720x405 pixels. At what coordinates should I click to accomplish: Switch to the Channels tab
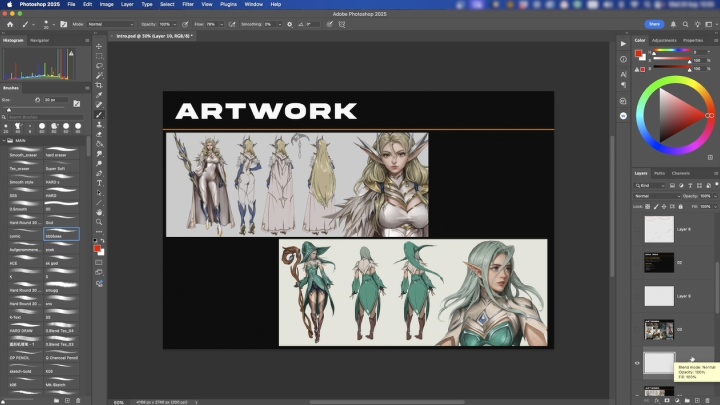(680, 173)
